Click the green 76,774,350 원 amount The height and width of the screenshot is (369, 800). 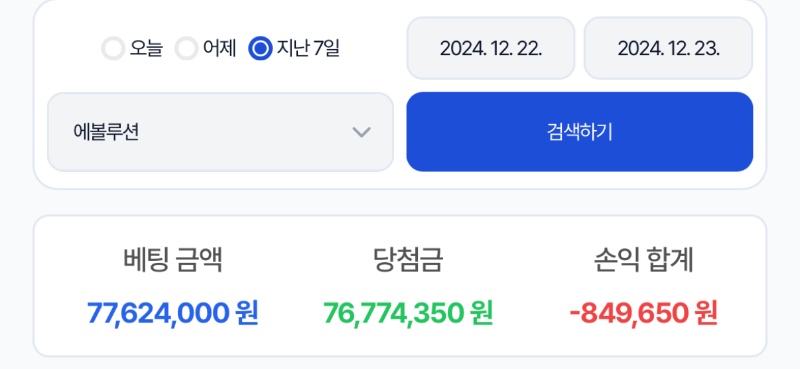click(408, 313)
